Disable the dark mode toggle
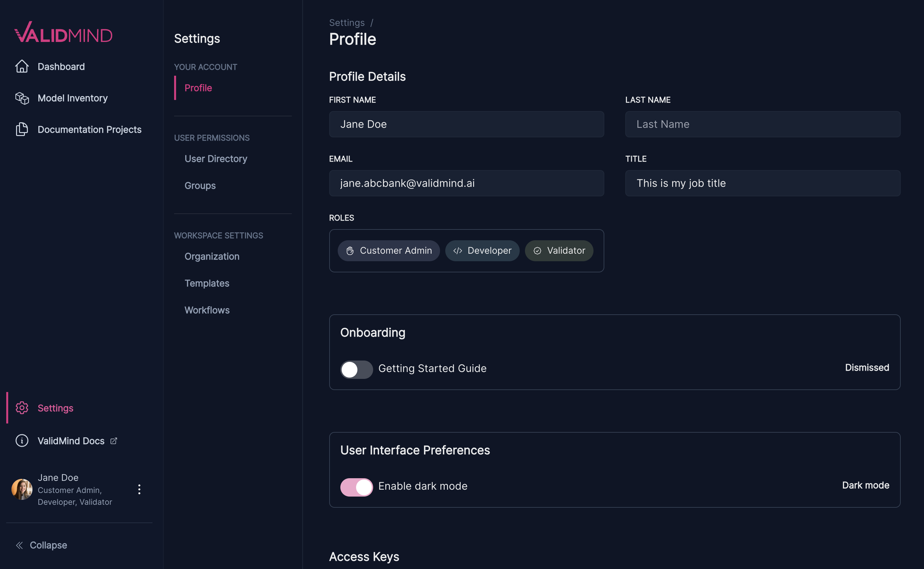 [356, 487]
